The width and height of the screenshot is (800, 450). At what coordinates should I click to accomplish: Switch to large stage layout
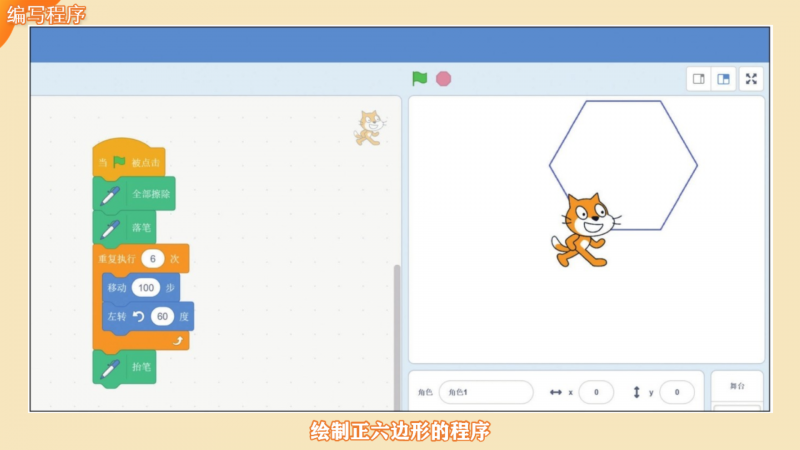pyautogui.click(x=723, y=79)
